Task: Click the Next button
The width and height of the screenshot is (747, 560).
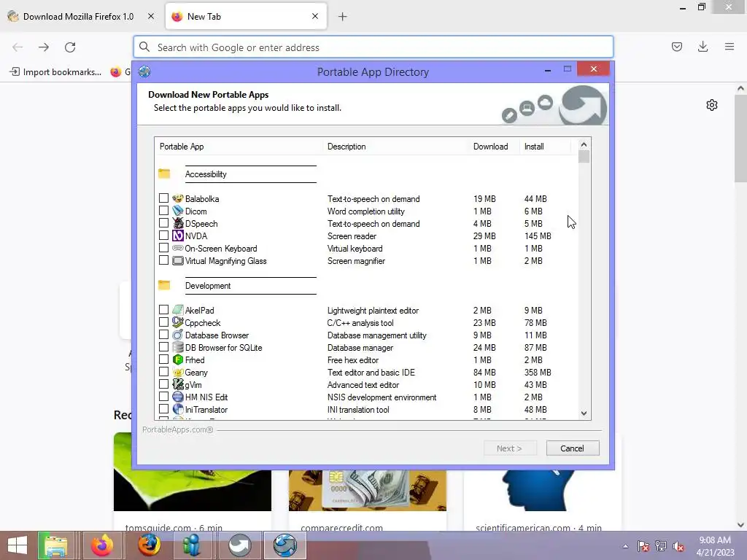Action: [510, 448]
